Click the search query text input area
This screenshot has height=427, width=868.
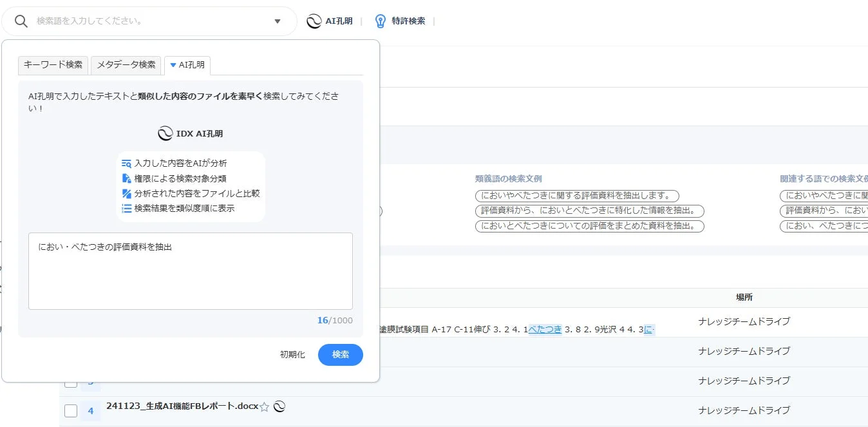point(189,270)
